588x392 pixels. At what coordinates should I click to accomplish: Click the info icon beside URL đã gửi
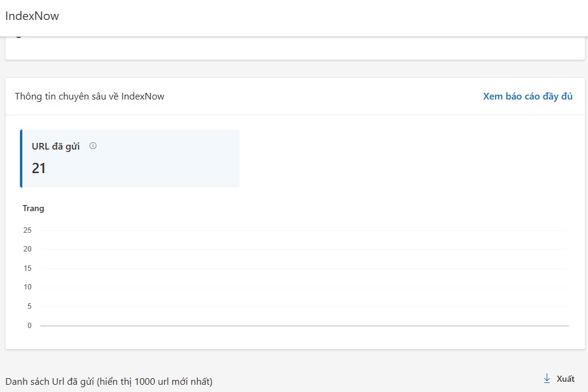pyautogui.click(x=93, y=146)
